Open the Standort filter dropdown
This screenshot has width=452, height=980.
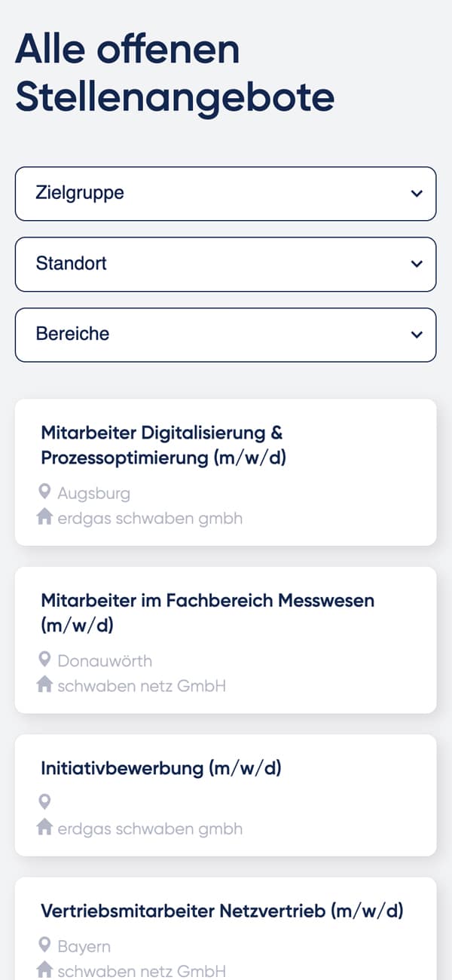pos(225,265)
